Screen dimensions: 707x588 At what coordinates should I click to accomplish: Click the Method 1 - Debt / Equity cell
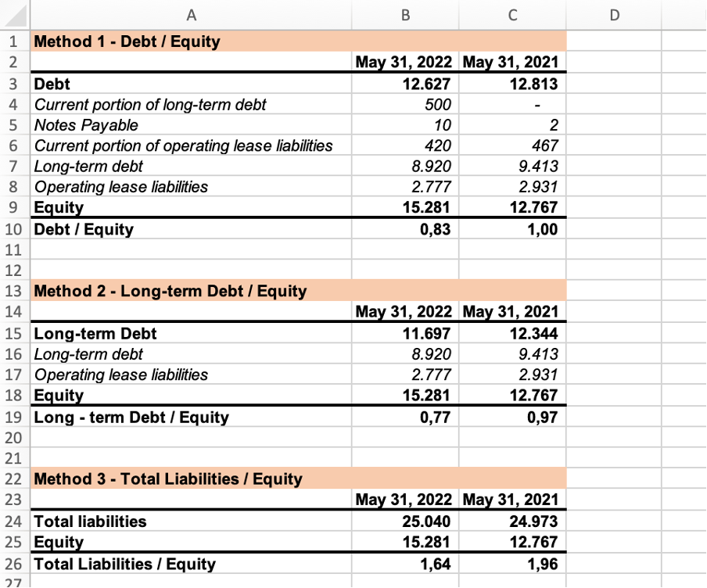127,41
